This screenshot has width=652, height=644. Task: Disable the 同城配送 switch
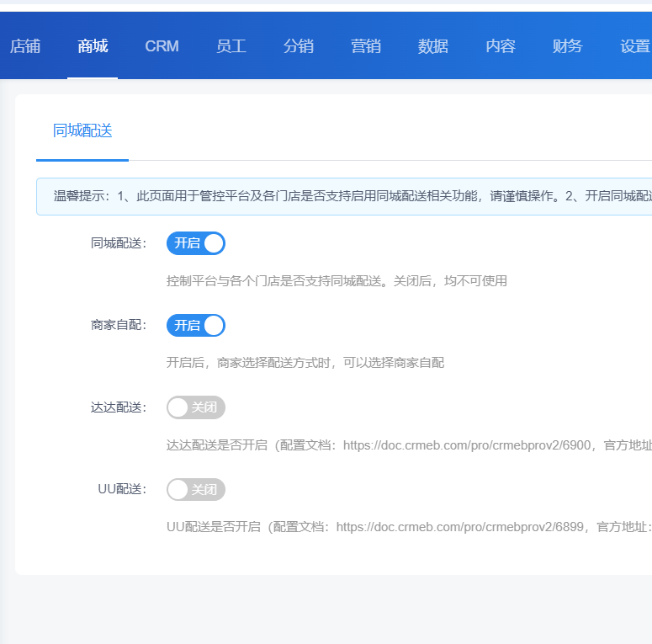[196, 243]
